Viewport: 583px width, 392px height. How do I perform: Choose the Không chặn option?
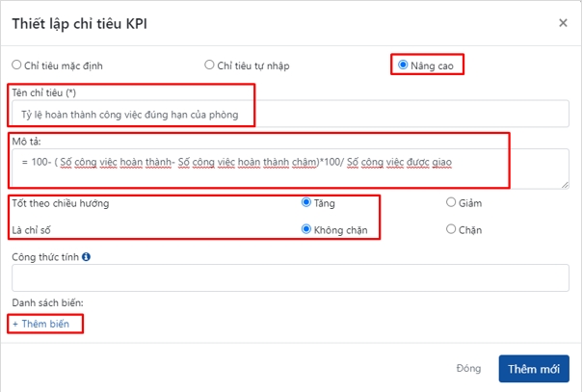306,229
